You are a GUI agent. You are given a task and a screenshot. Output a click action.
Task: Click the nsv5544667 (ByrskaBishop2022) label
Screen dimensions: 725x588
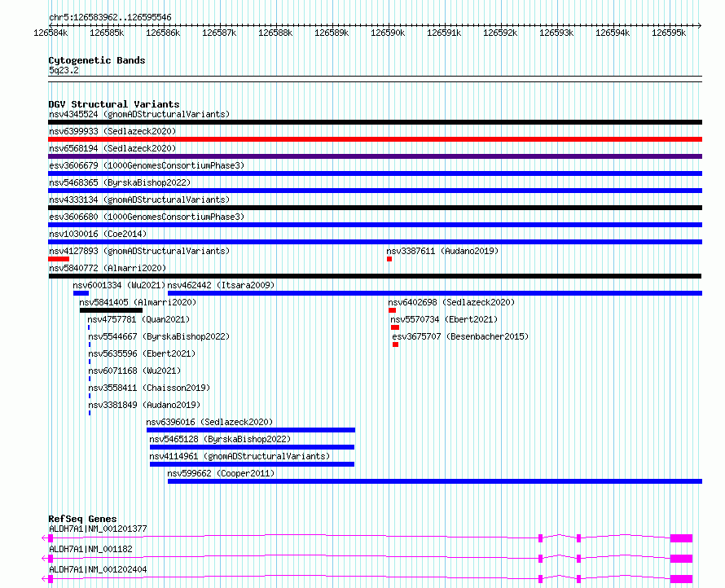tap(159, 336)
